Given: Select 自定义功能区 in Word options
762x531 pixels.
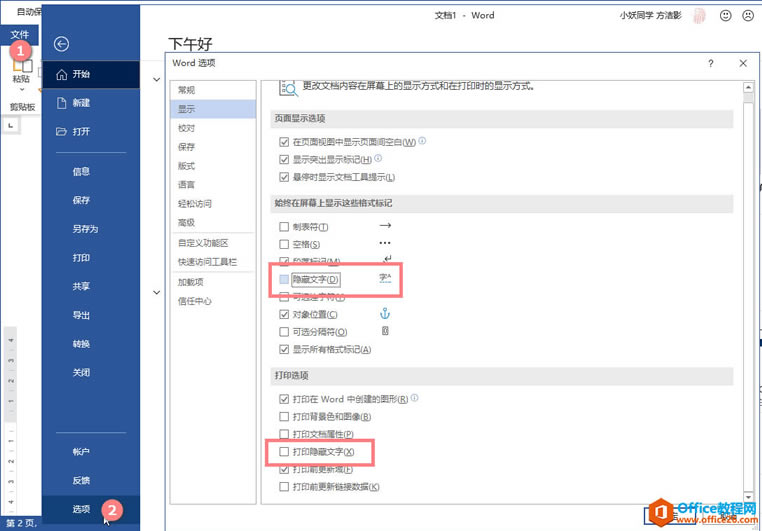Looking at the screenshot, I should pyautogui.click(x=213, y=243).
